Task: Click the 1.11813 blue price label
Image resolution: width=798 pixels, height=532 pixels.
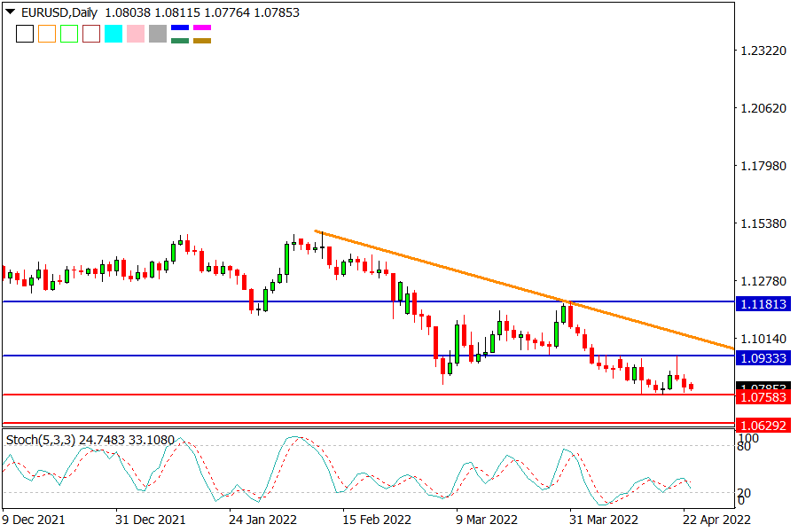Action: pos(763,304)
